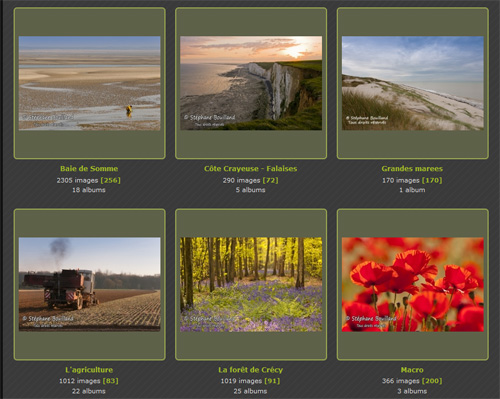Click the 25 albums text under forêt de Crécy
The image size is (500, 399).
[x=250, y=391]
